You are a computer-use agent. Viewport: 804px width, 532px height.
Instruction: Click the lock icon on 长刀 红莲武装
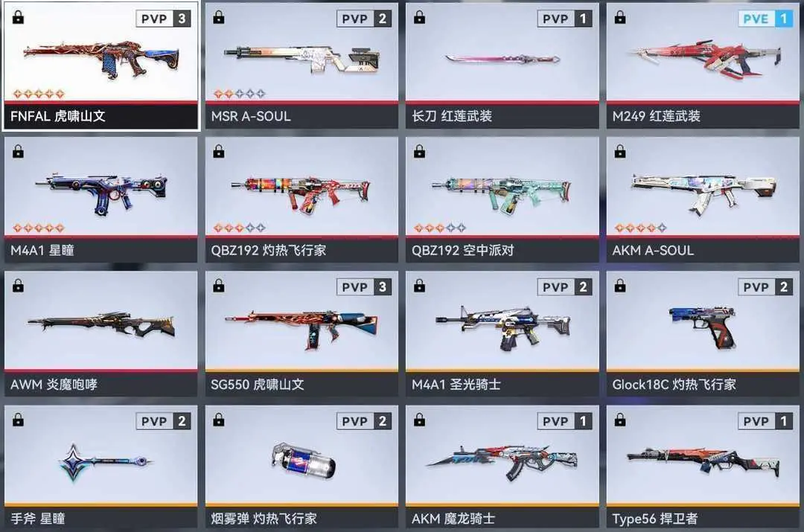pyautogui.click(x=419, y=17)
